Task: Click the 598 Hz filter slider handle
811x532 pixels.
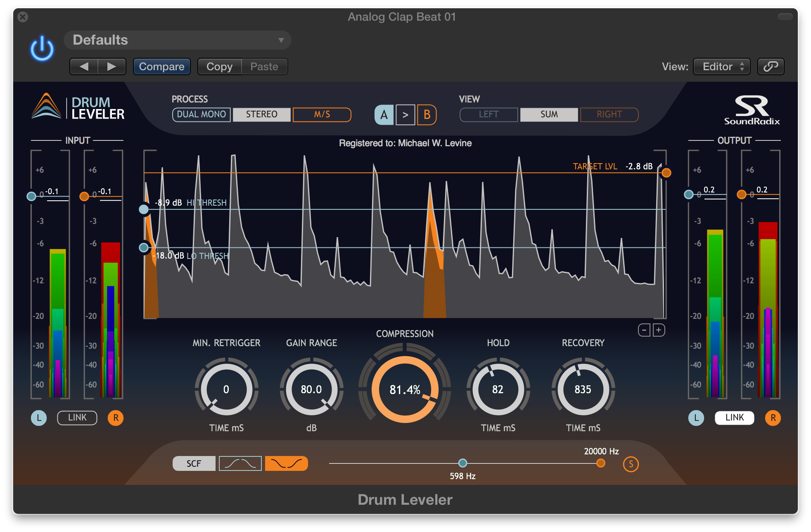Action: coord(462,463)
